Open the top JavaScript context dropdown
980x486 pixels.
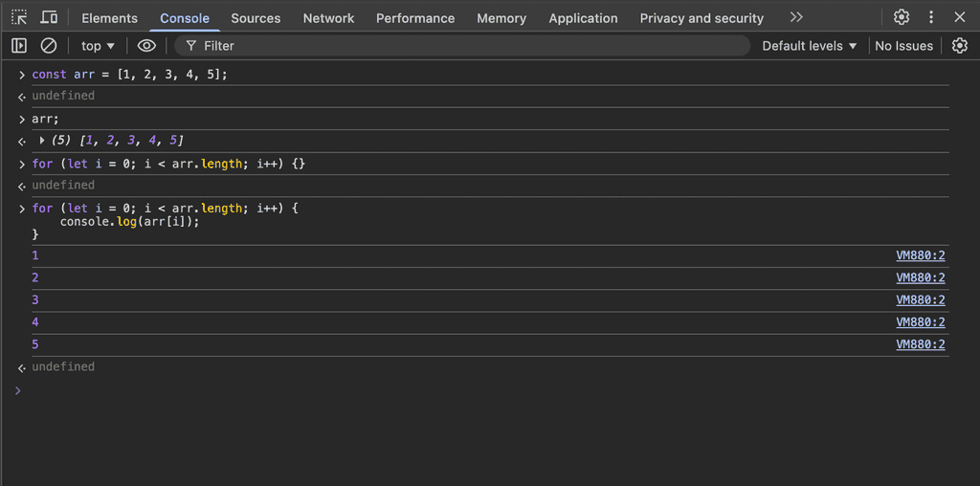point(98,46)
